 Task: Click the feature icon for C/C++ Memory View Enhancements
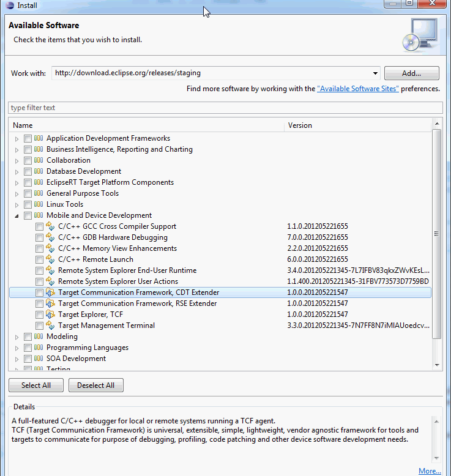pyautogui.click(x=50, y=248)
